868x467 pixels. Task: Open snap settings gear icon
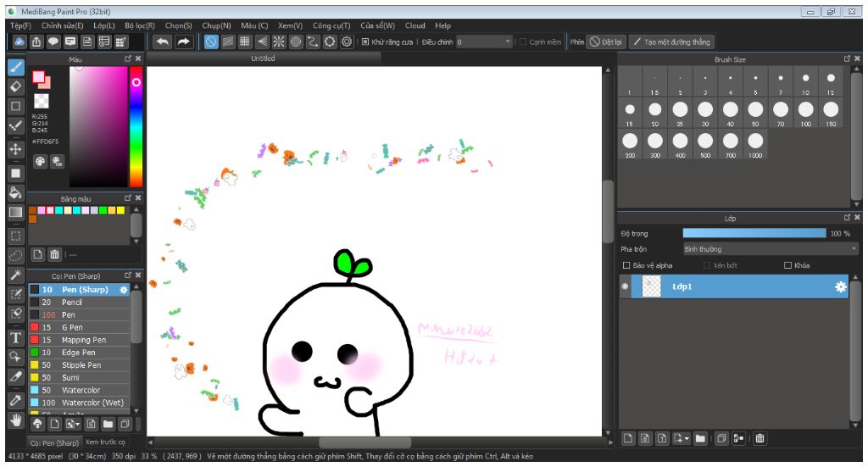click(347, 42)
